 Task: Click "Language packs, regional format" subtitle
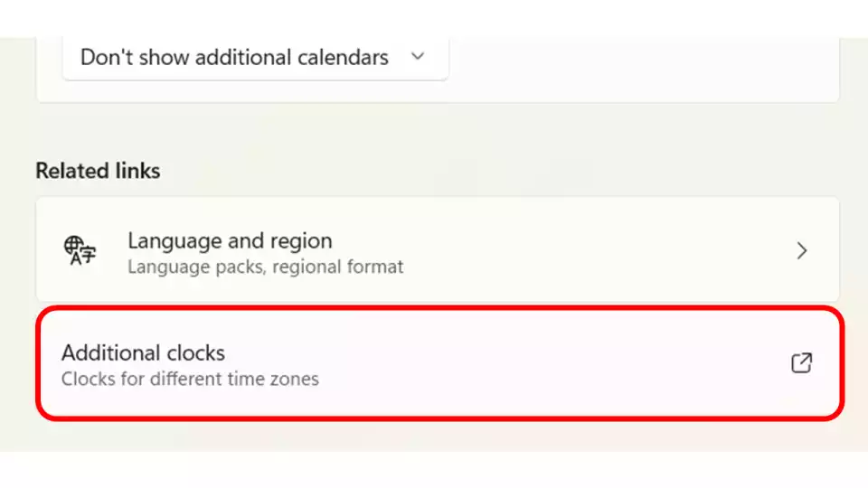pyautogui.click(x=265, y=267)
